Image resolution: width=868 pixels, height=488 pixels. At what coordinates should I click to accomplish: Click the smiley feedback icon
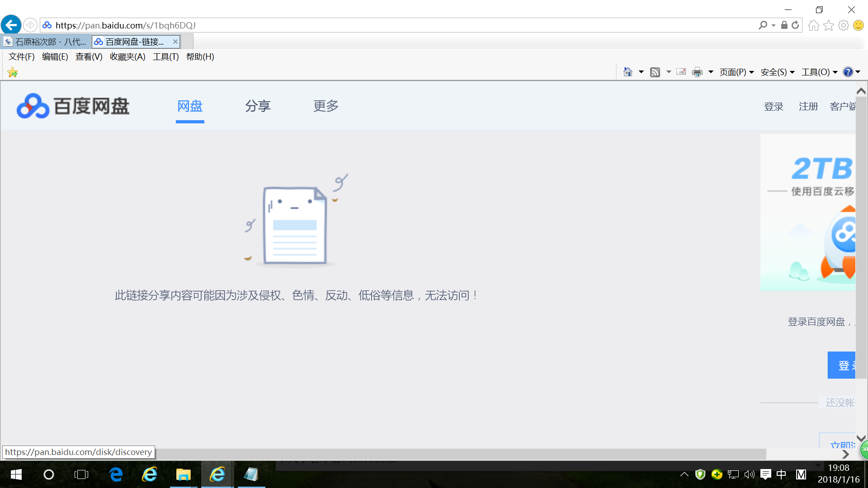(x=859, y=25)
